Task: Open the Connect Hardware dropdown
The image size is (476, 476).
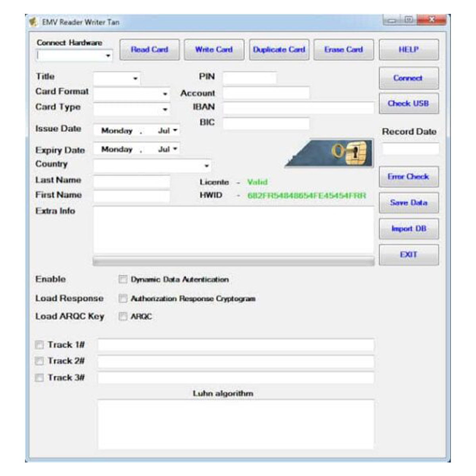Action: 108,56
